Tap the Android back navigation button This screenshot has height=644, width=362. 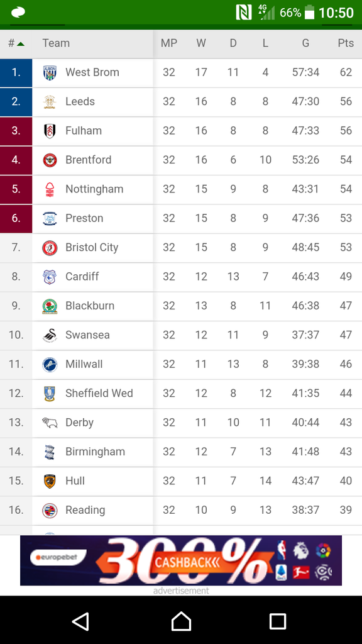[81, 621]
